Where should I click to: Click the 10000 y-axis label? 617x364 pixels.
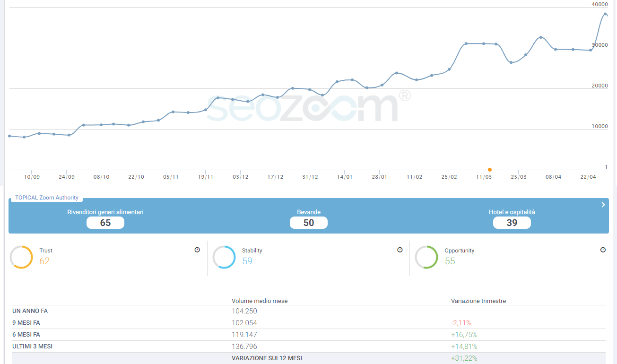click(x=600, y=126)
